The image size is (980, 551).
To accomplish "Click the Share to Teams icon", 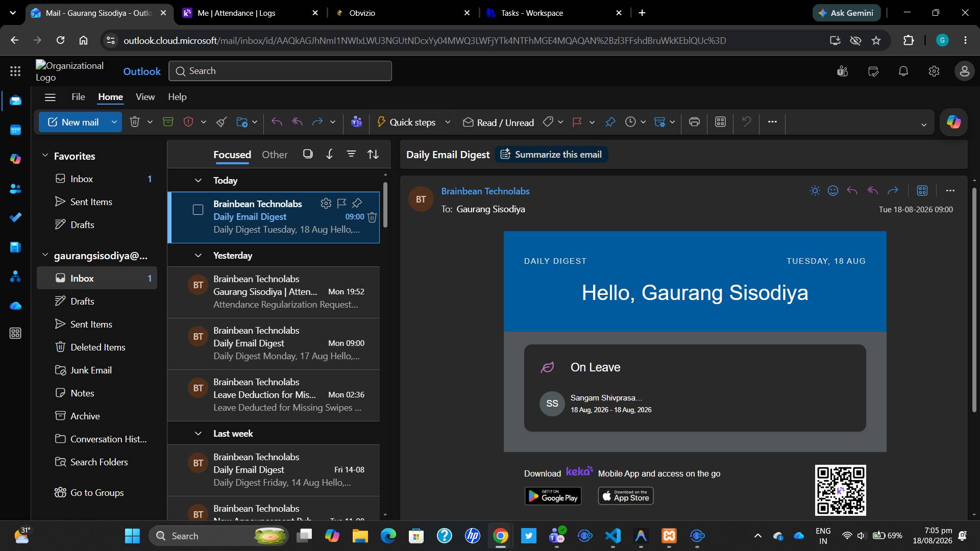I will coord(356,122).
